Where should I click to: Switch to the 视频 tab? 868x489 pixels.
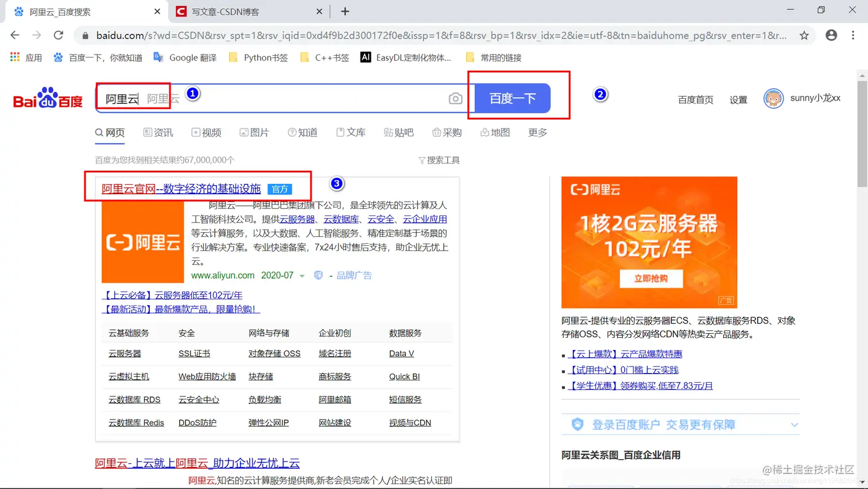click(206, 133)
